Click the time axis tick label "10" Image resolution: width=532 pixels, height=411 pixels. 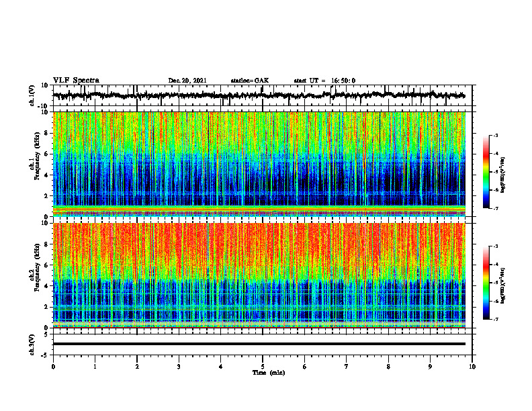tap(472, 367)
